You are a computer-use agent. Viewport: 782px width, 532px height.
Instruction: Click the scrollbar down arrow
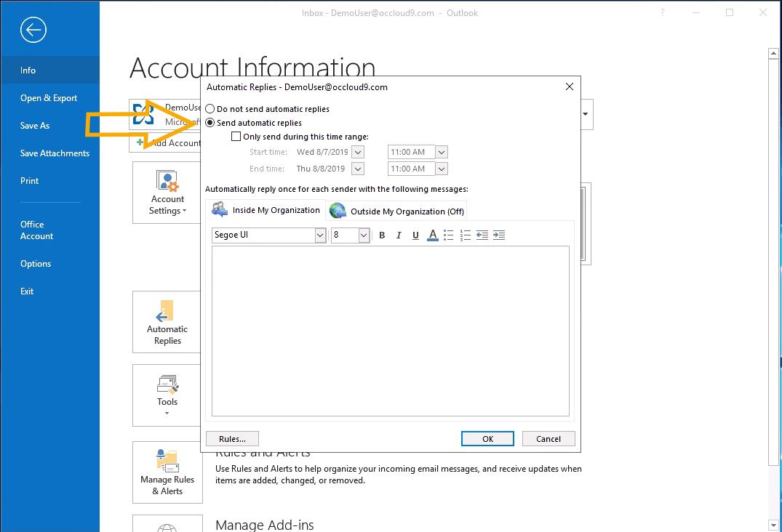[x=773, y=525]
